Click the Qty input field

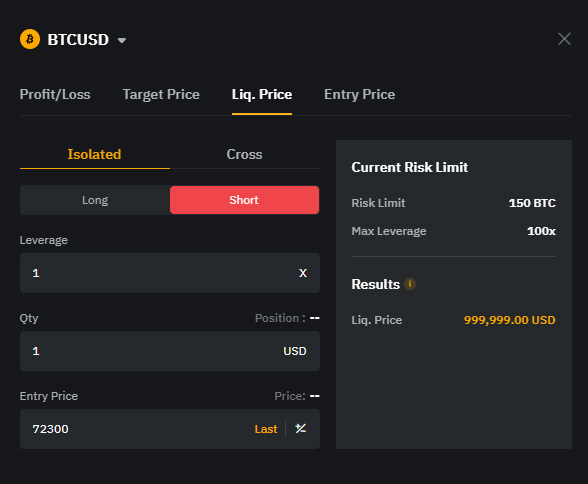pos(170,351)
